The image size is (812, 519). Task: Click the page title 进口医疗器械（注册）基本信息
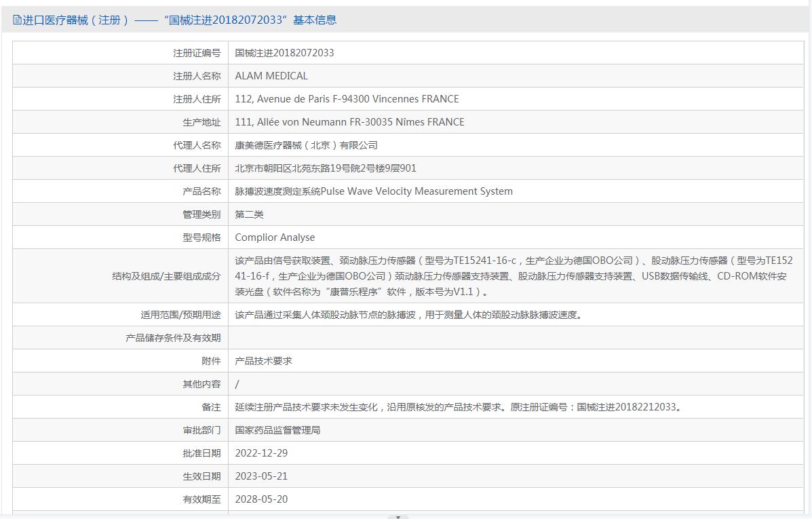[180, 20]
